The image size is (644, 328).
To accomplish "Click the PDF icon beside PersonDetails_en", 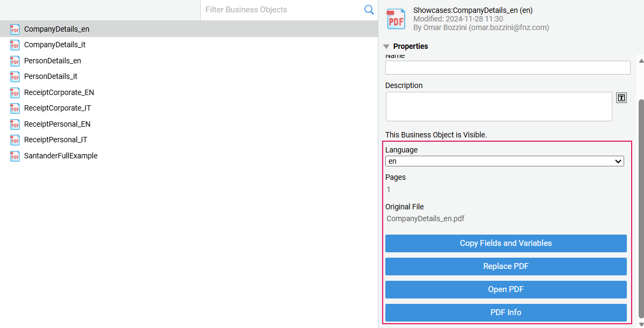I will tap(15, 61).
